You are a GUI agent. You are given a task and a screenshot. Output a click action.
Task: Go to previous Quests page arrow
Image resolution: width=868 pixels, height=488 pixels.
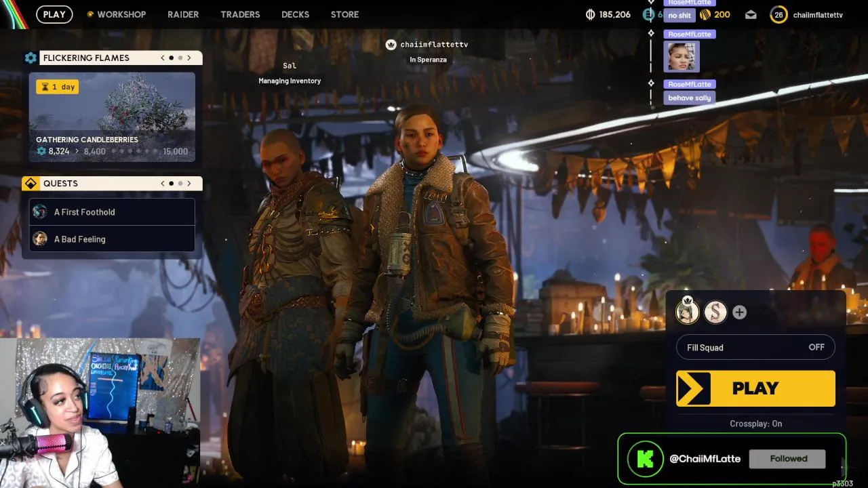(163, 183)
